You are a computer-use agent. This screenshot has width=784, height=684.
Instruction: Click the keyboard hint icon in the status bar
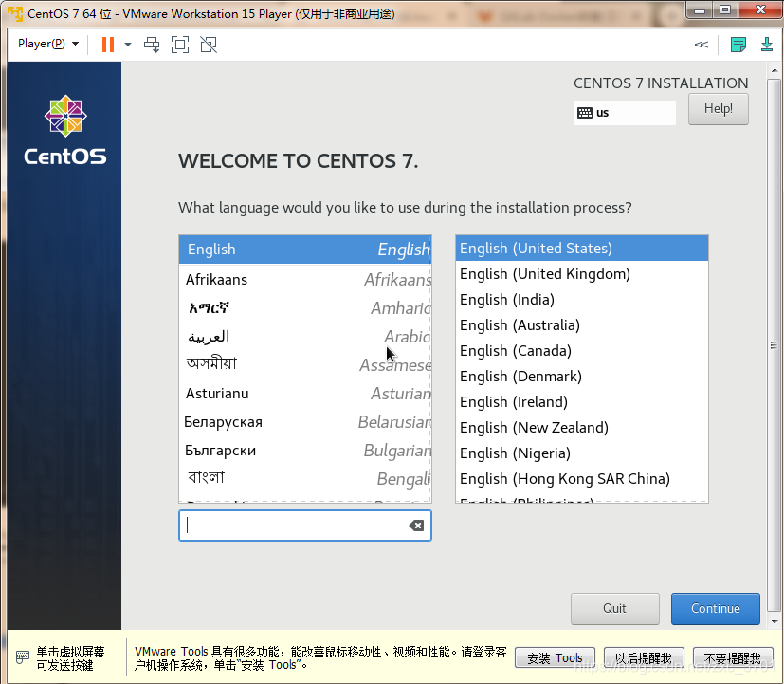point(23,657)
